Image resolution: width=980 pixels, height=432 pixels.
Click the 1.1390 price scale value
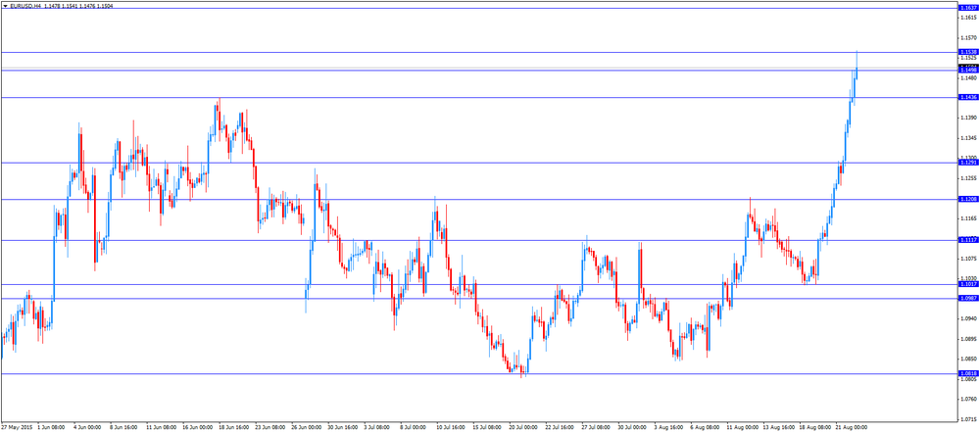[x=969, y=118]
